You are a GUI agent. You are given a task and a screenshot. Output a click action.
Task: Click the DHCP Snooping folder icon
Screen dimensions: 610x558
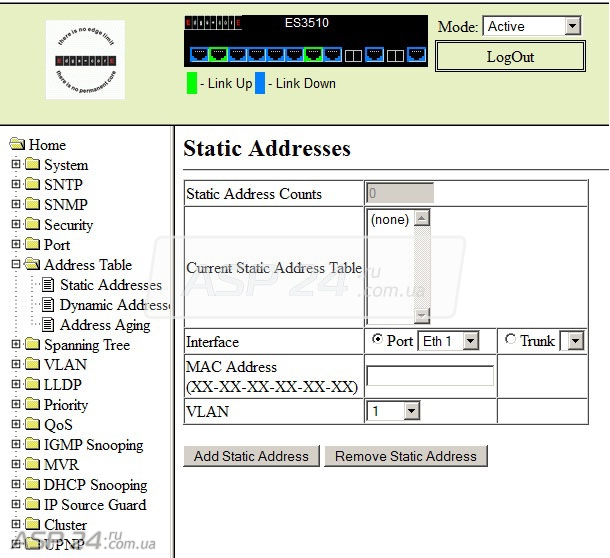point(32,484)
